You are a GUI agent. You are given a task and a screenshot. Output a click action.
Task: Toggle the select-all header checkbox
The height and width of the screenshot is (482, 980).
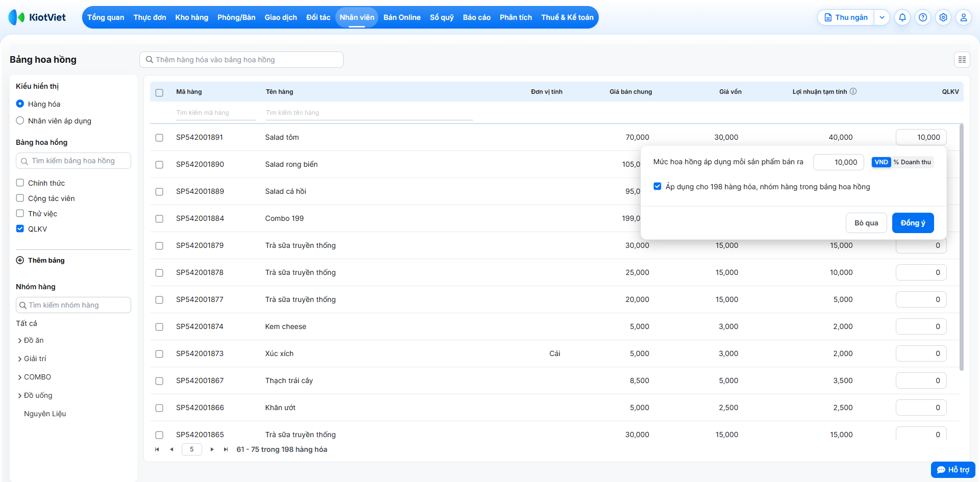pos(159,93)
